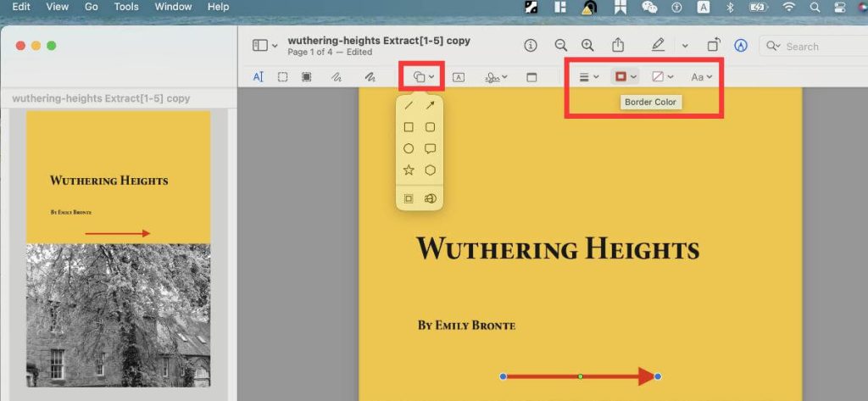The image size is (868, 401).
Task: Open the View menu
Action: pos(58,7)
